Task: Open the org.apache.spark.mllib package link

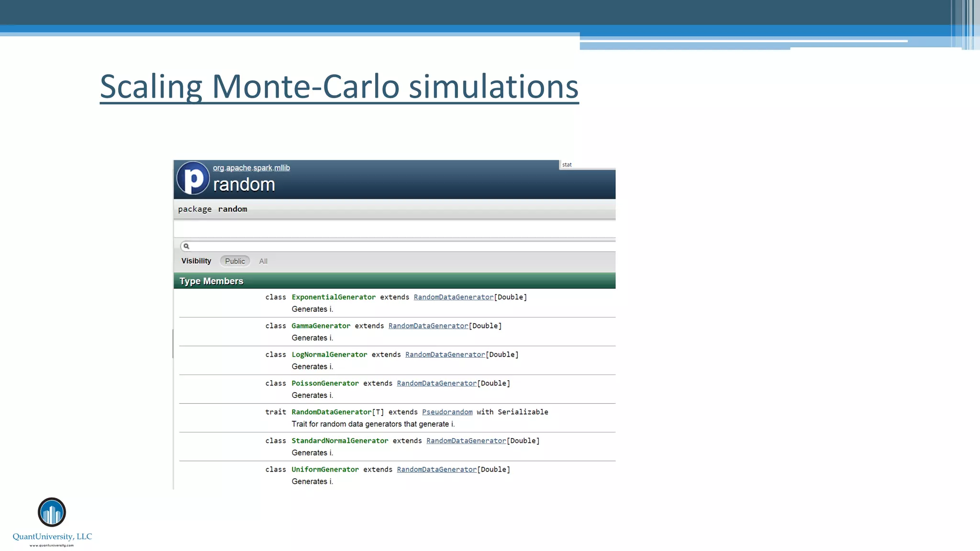Action: (x=251, y=168)
